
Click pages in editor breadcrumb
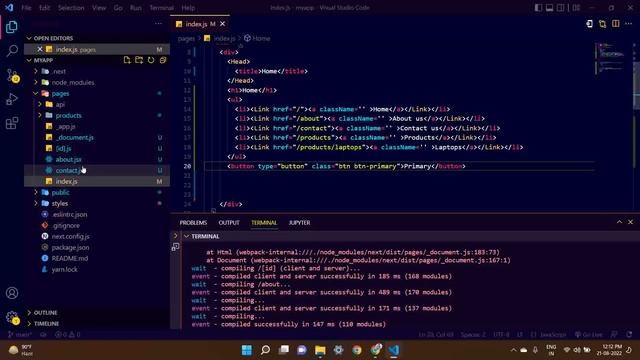point(186,38)
